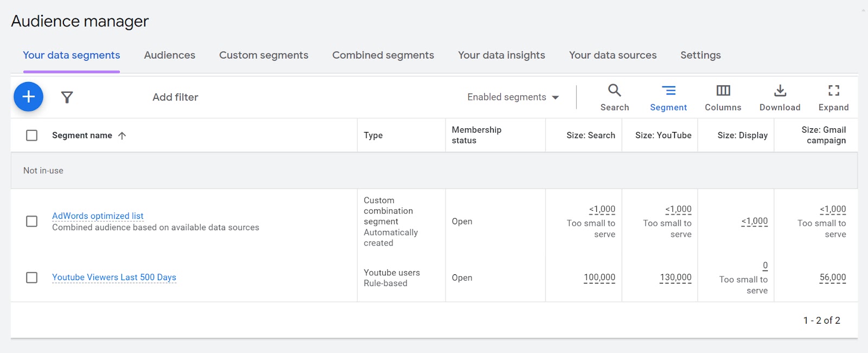This screenshot has width=868, height=353.
Task: Select the AdWords optimized list checkbox
Action: point(31,222)
